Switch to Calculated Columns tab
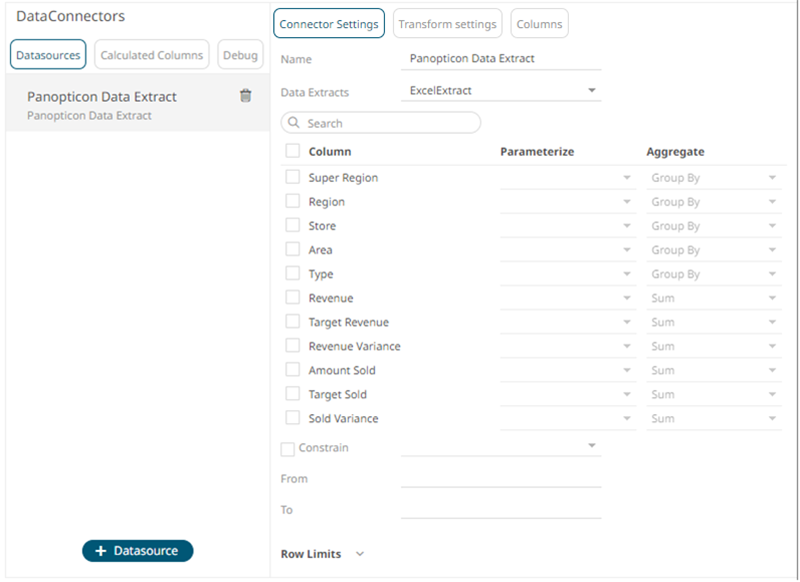 152,55
